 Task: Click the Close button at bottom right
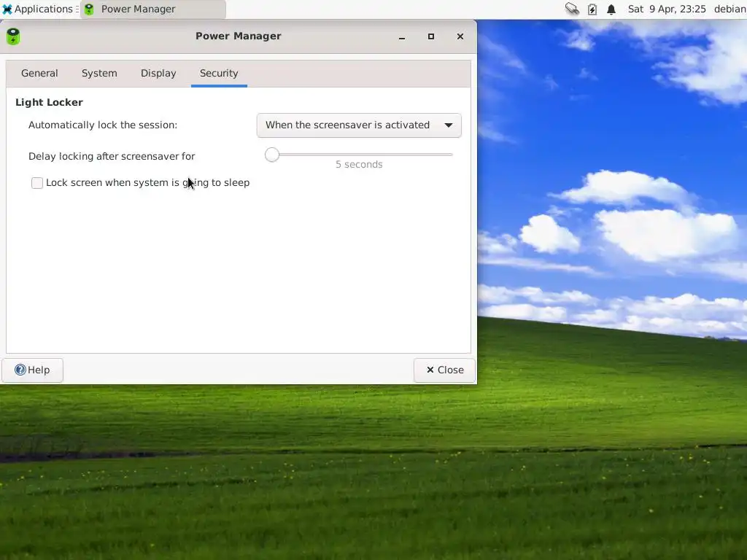(x=444, y=370)
